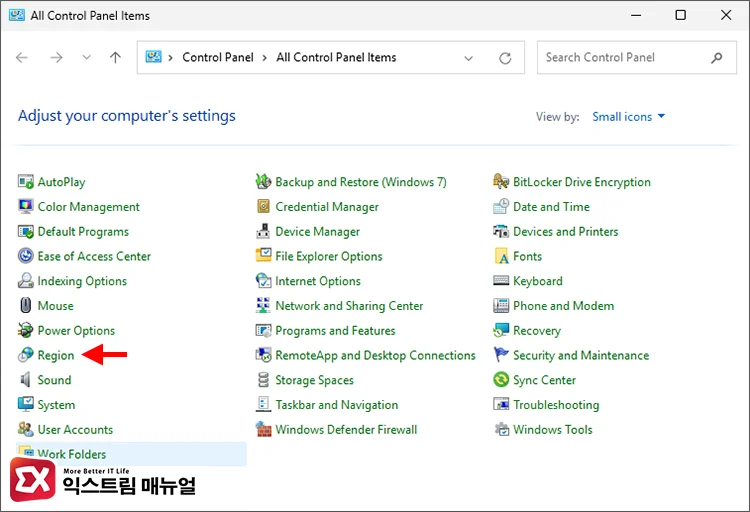
Task: Select the BitLocker Drive Encryption icon
Action: pos(502,182)
